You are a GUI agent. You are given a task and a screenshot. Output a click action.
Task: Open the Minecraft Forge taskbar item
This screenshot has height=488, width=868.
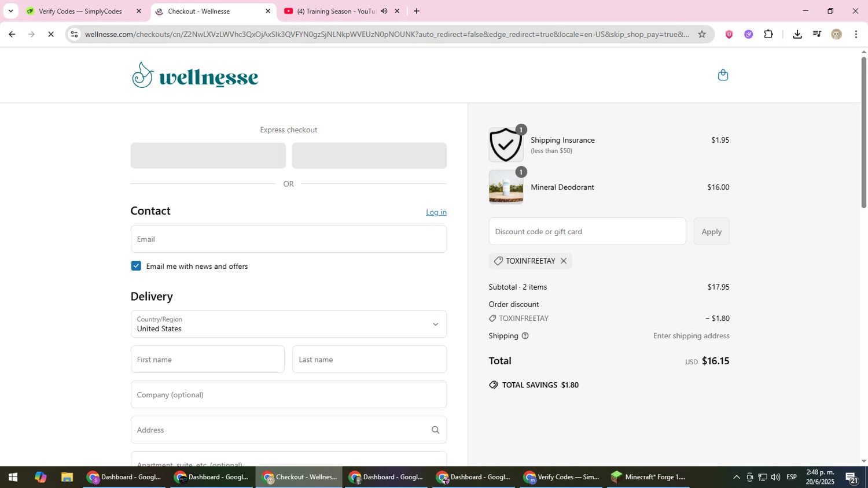(649, 477)
